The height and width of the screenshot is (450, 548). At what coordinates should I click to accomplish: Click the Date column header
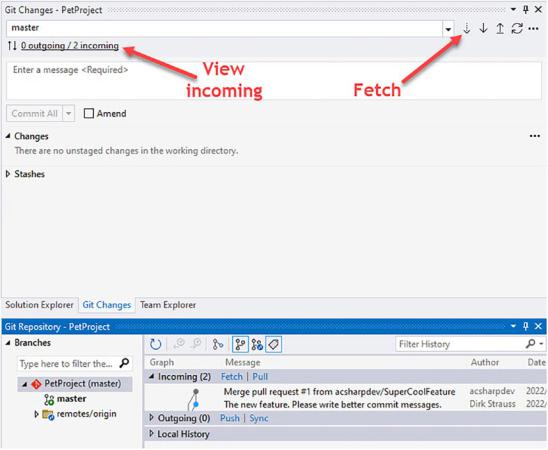536,362
